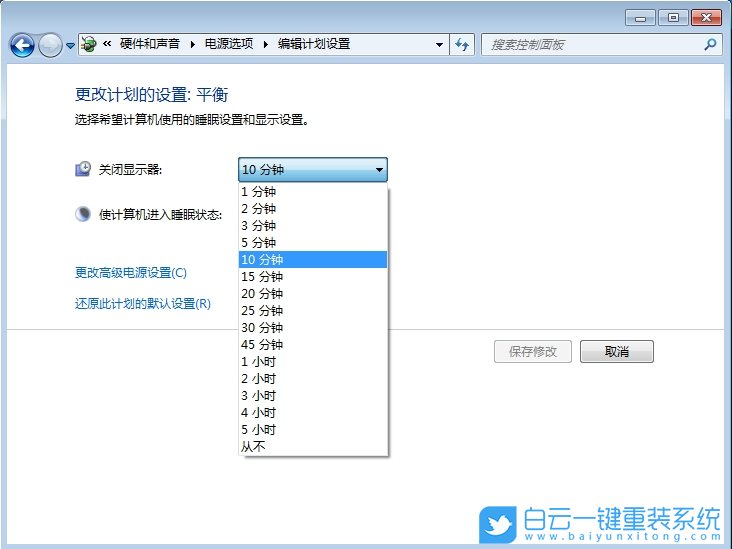This screenshot has width=732, height=549.
Task: Select 2 小时 option
Action: tap(313, 379)
